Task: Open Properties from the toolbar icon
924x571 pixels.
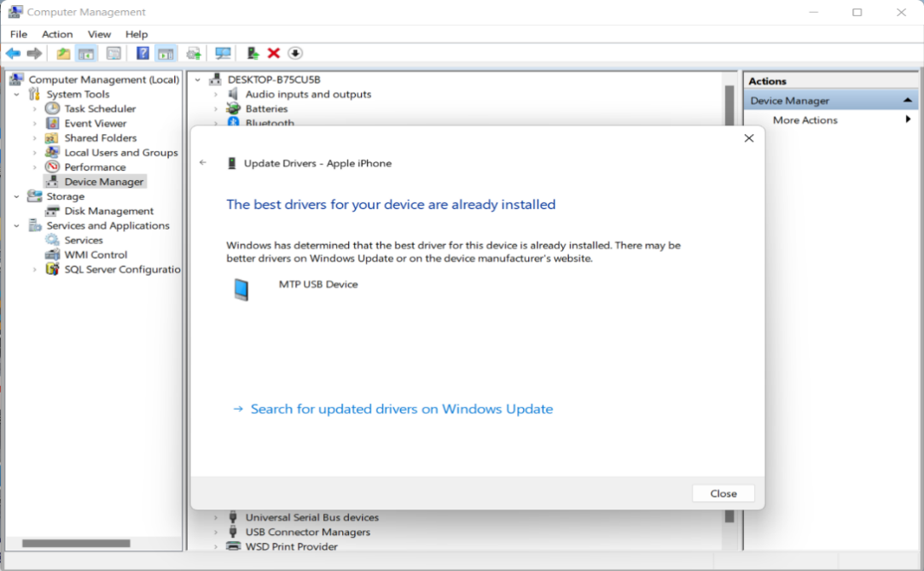Action: [x=113, y=54]
